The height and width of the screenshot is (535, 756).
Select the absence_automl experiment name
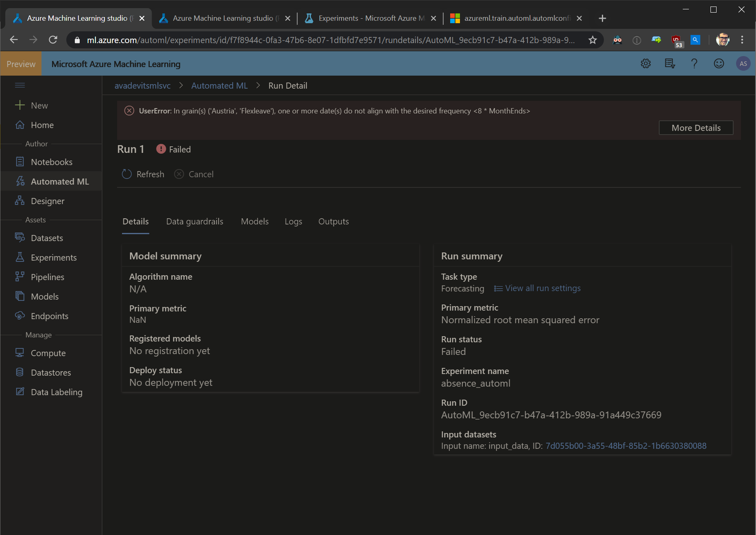(x=475, y=383)
